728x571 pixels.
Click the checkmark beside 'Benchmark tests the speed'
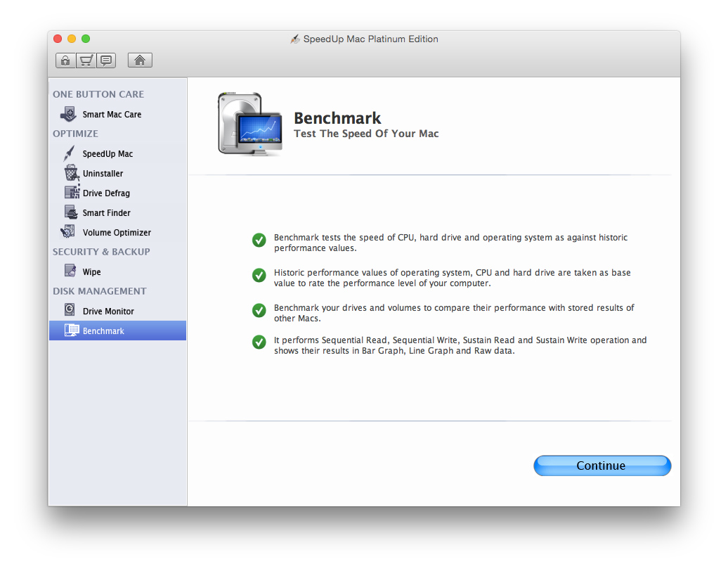(x=259, y=240)
